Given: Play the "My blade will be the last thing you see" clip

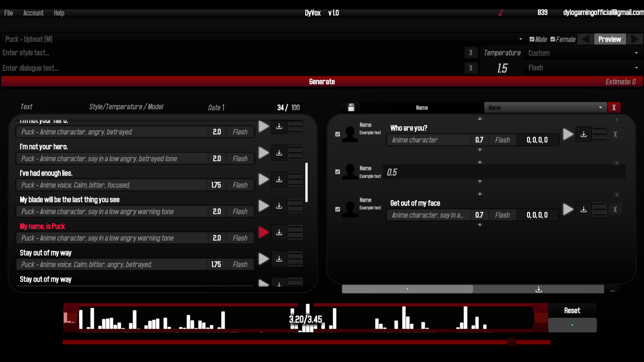Looking at the screenshot, I should pyautogui.click(x=264, y=206).
